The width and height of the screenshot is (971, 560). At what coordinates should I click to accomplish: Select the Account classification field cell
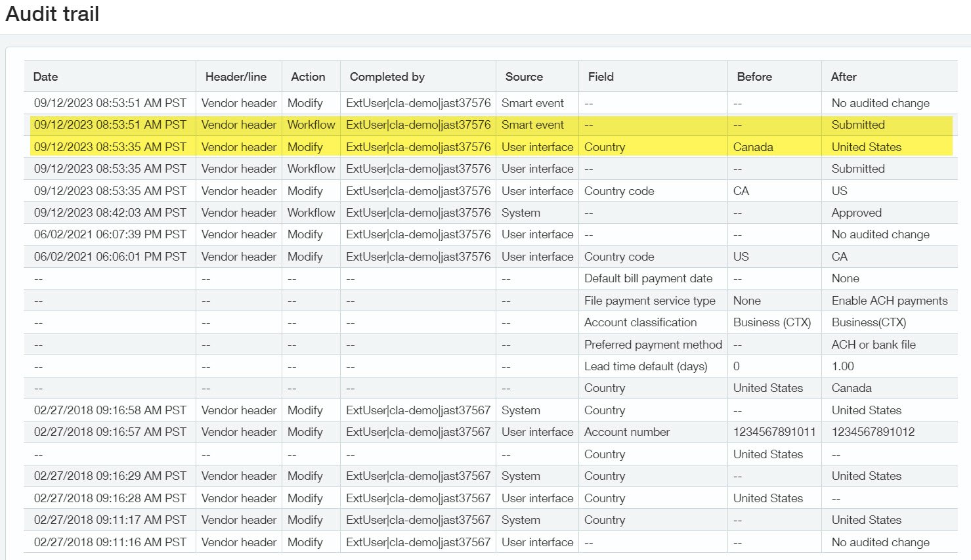[x=640, y=322]
